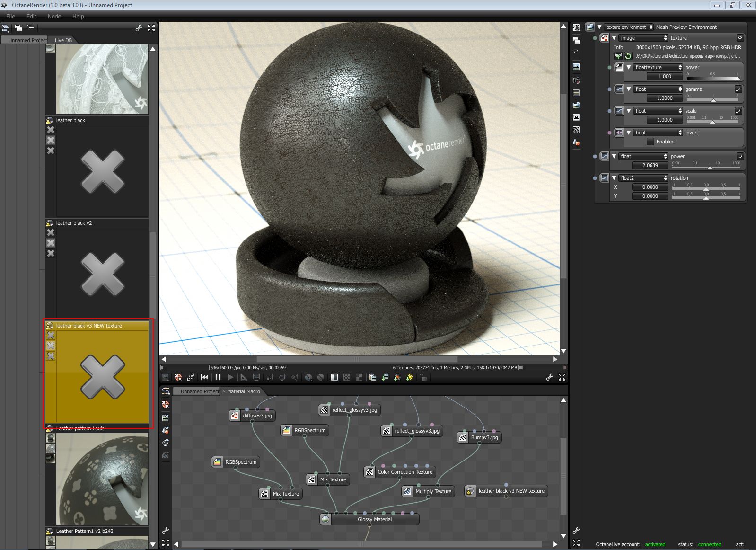
Task: Toggle the padlock icon in render toolbar
Action: 423,377
